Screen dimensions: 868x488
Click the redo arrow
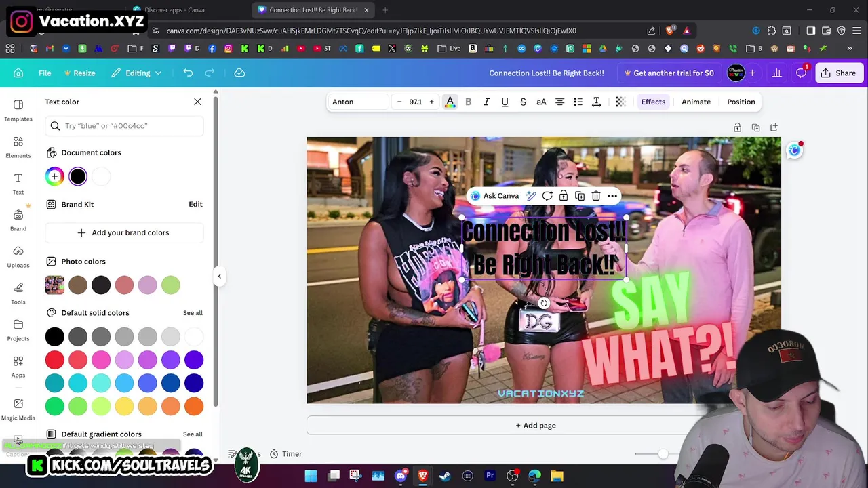(210, 73)
